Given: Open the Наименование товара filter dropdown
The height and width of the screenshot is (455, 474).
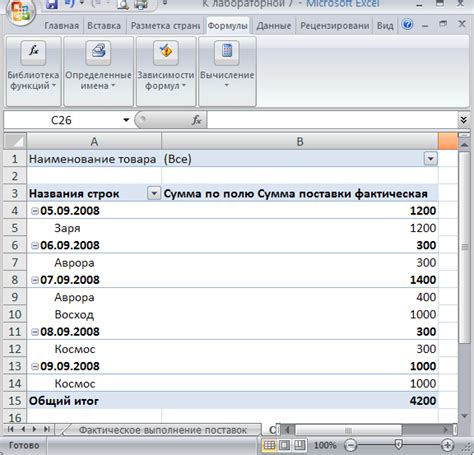Looking at the screenshot, I should coord(431,159).
